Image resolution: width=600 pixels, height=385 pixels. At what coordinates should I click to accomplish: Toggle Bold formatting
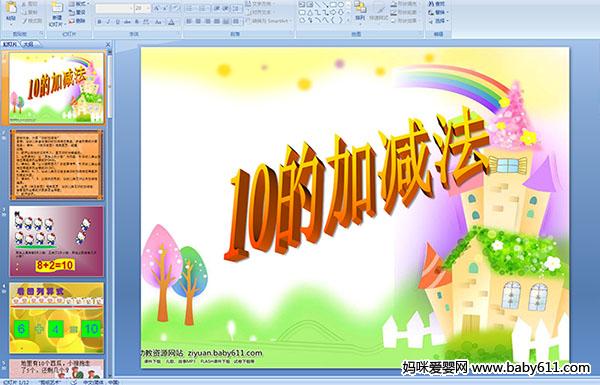tap(99, 22)
